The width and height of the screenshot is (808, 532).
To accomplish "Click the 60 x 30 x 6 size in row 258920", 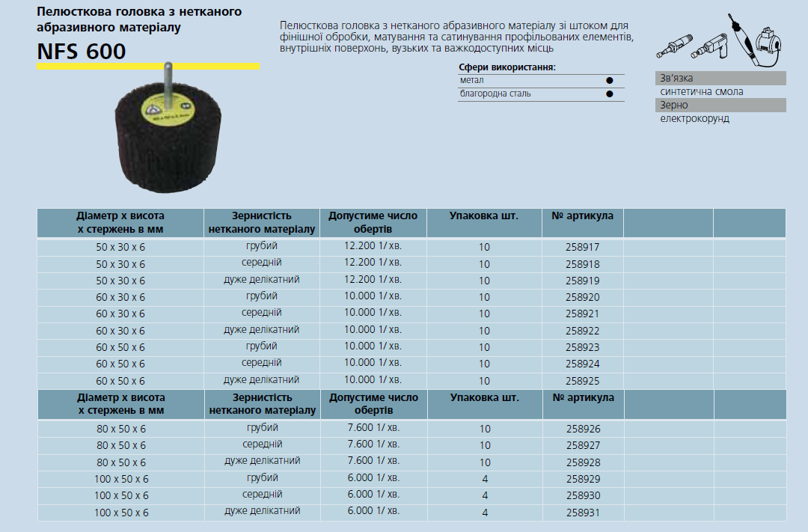I will (x=120, y=298).
